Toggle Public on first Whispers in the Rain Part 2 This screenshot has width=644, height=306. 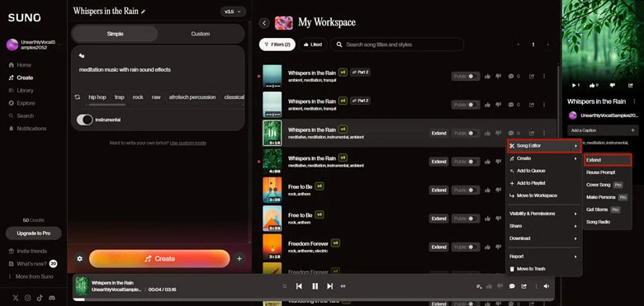point(466,77)
